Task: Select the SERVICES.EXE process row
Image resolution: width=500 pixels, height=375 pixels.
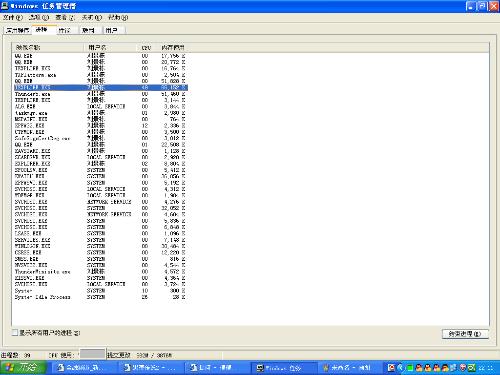Action: pos(101,240)
